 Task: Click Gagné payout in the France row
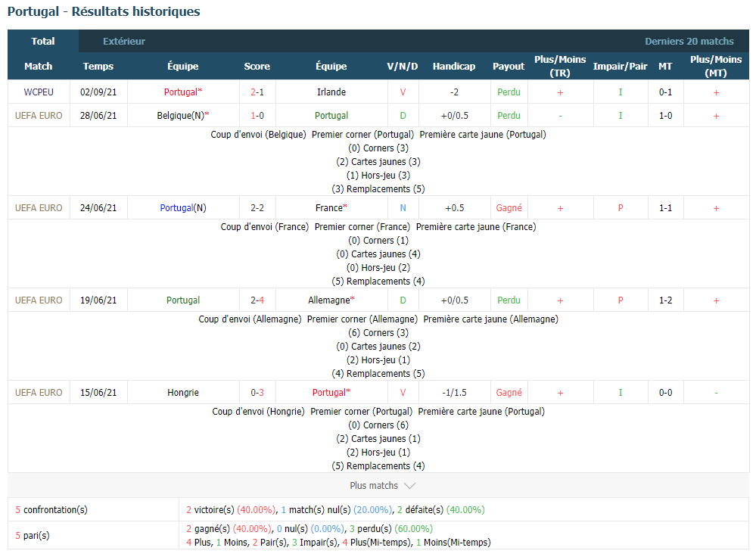[x=509, y=208]
